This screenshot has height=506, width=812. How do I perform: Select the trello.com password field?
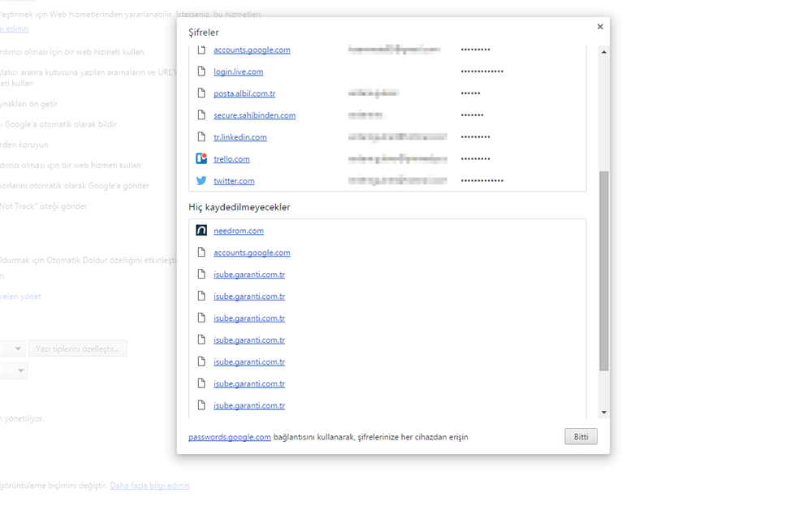tap(475, 159)
